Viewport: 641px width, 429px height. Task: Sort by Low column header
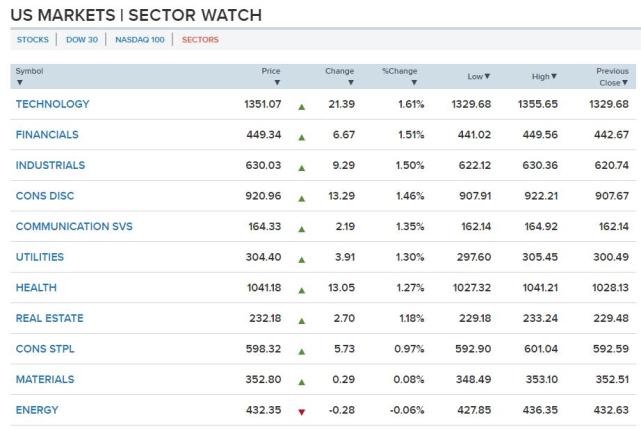(x=479, y=77)
